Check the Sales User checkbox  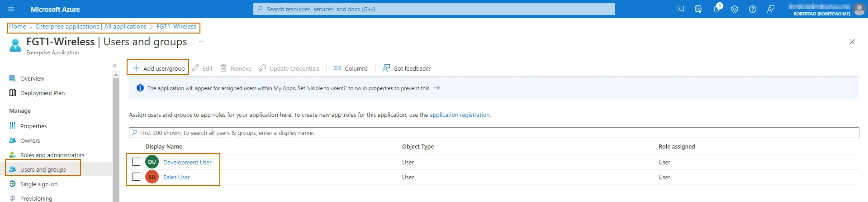(x=136, y=177)
